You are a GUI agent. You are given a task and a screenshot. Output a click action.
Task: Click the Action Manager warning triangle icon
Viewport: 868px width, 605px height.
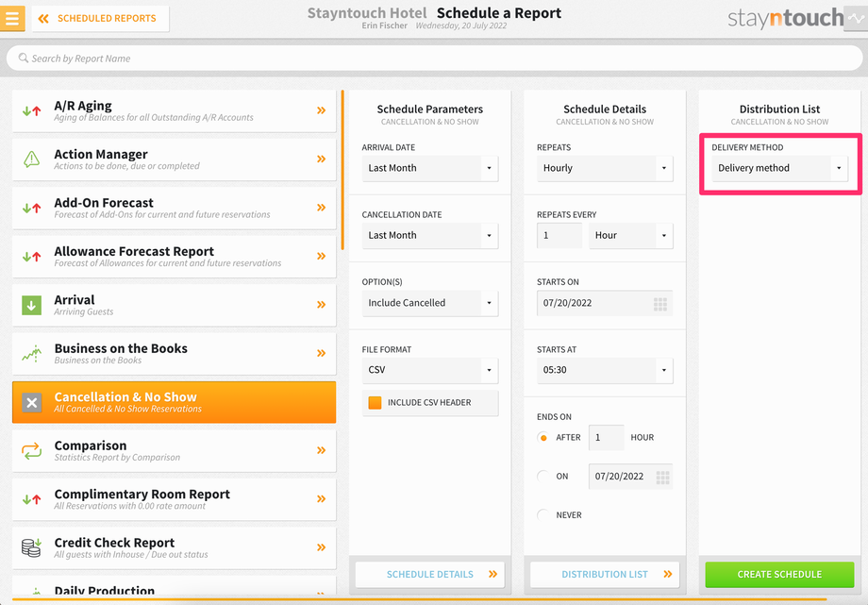coord(31,159)
